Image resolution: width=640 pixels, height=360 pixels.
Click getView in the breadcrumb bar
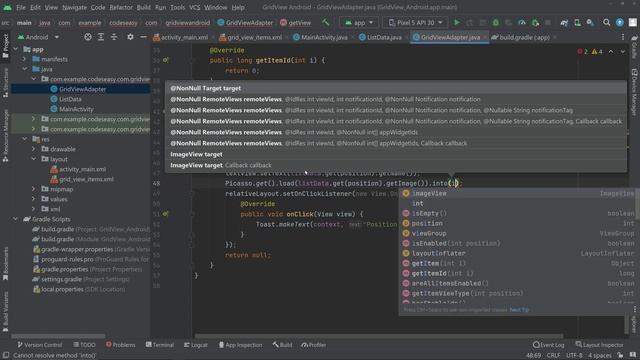[x=296, y=23]
